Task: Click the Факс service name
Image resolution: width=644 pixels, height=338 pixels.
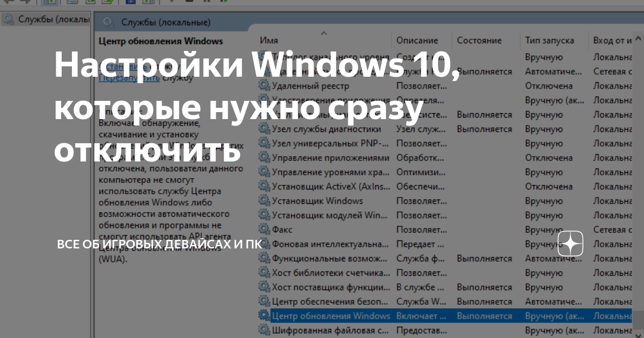Action: (x=282, y=230)
